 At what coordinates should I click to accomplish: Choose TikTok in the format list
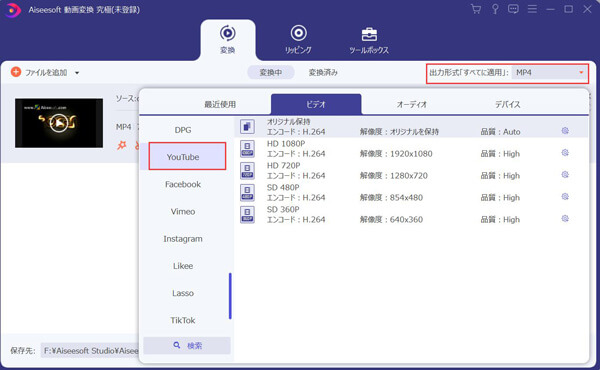click(x=183, y=320)
